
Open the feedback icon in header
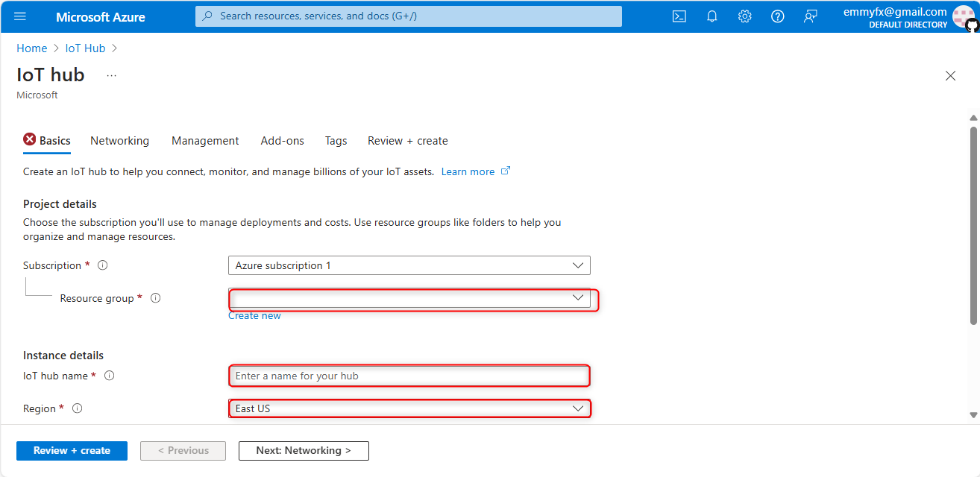(810, 16)
